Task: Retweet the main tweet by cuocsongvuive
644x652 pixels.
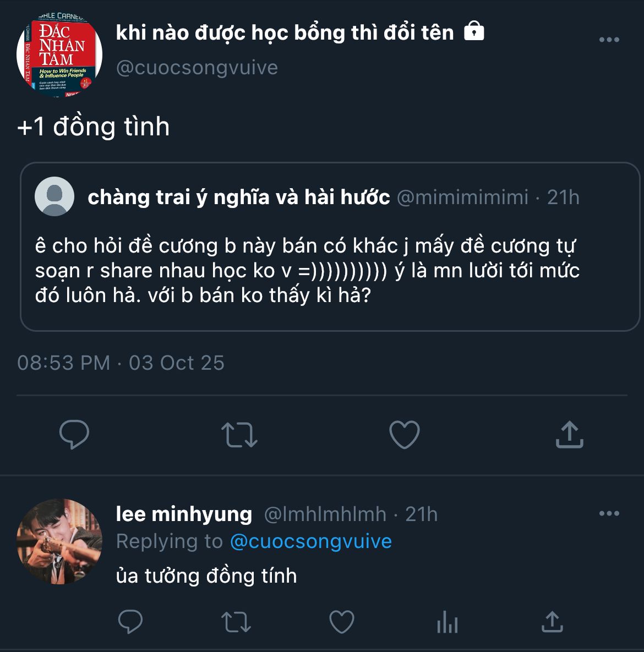Action: pyautogui.click(x=239, y=434)
